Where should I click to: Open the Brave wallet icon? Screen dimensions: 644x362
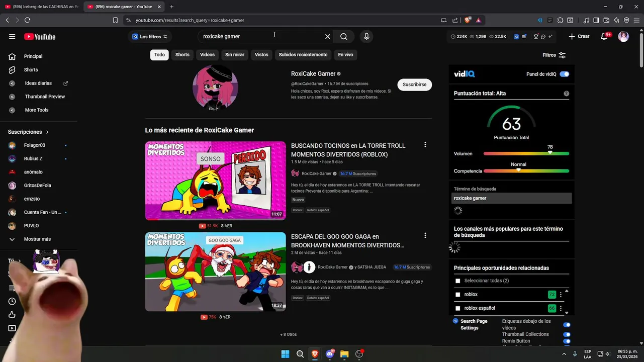point(606,20)
